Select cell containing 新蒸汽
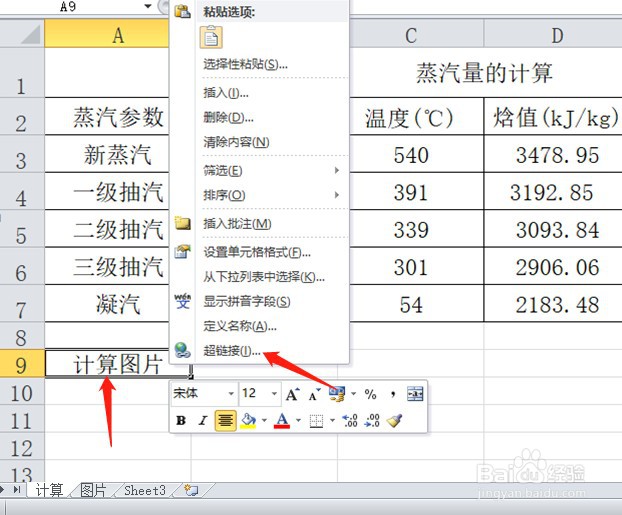Viewport: 622px width, 515px height. coord(107,154)
